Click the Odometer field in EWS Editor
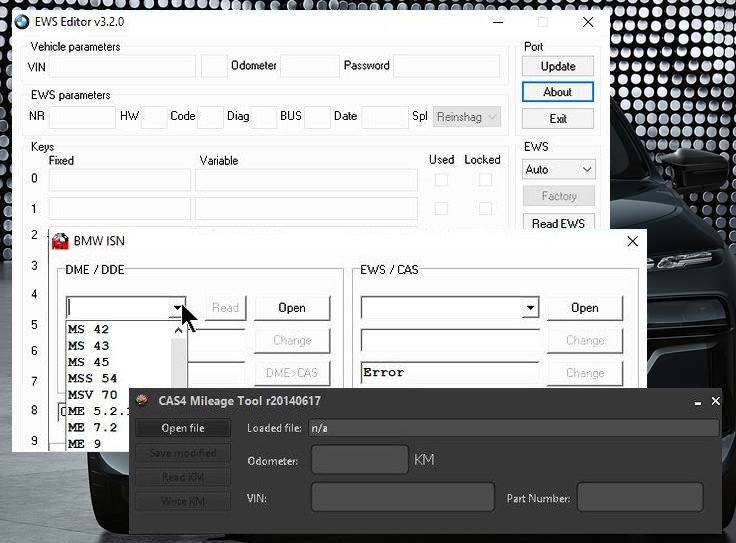The width and height of the screenshot is (736, 543). click(x=310, y=66)
